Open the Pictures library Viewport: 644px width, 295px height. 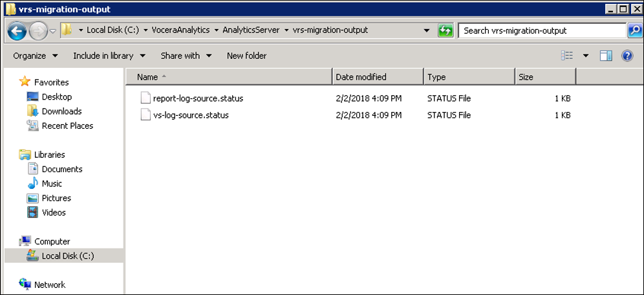coord(56,197)
